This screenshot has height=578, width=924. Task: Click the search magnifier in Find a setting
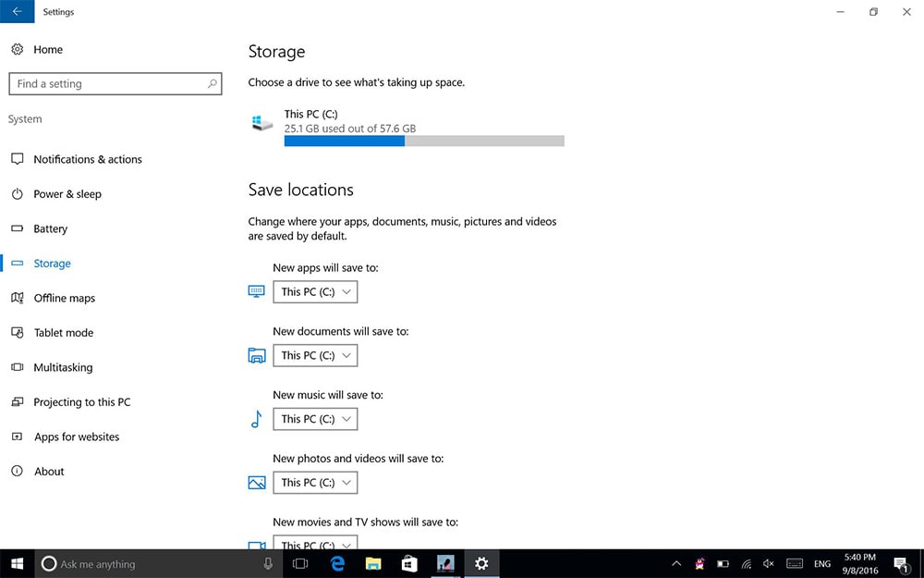point(213,84)
